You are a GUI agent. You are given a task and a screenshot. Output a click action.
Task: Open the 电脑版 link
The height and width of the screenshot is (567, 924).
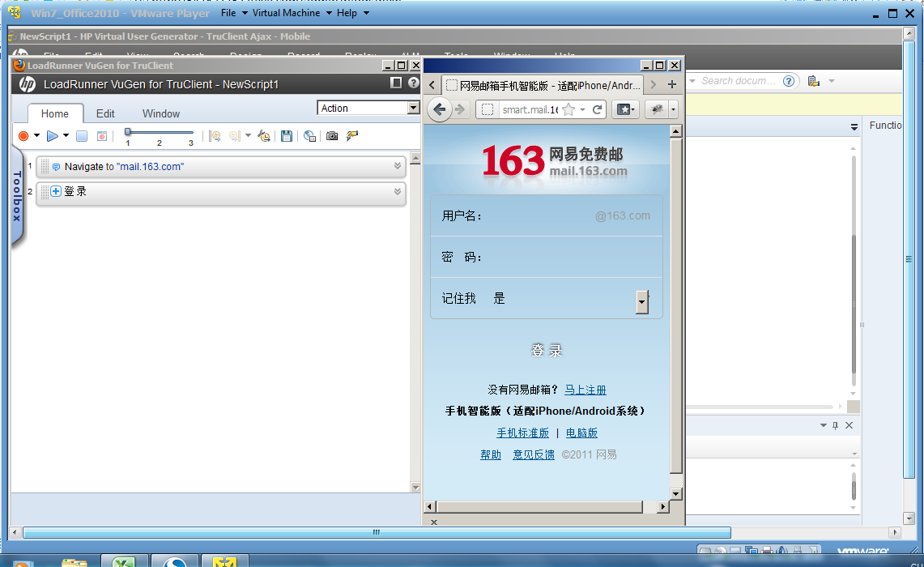[x=581, y=433]
